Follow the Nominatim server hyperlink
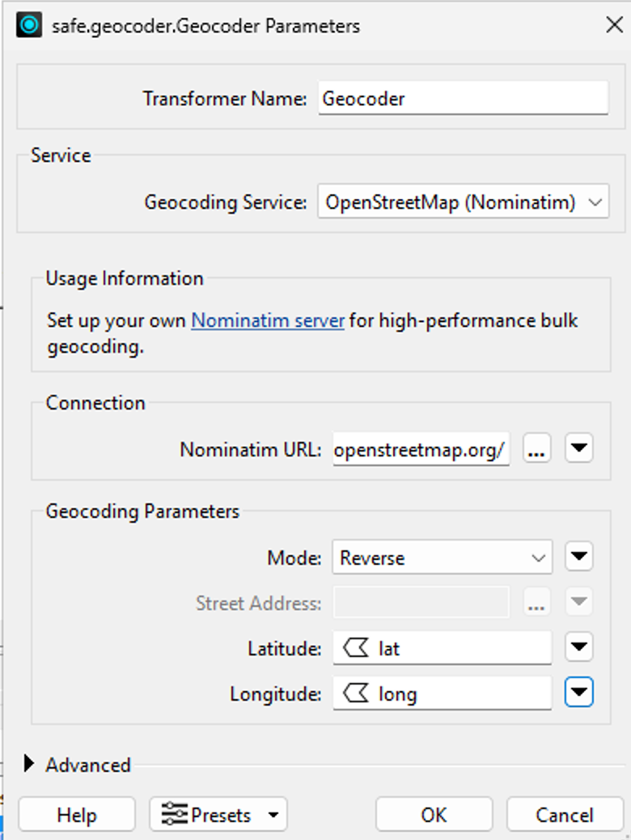631x840 pixels. [x=267, y=320]
